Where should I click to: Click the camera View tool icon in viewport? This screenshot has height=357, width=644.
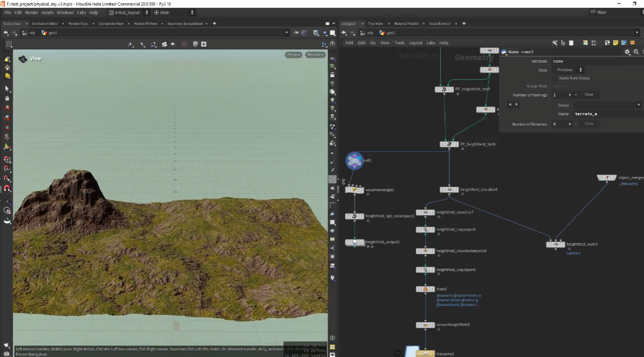[x=23, y=59]
